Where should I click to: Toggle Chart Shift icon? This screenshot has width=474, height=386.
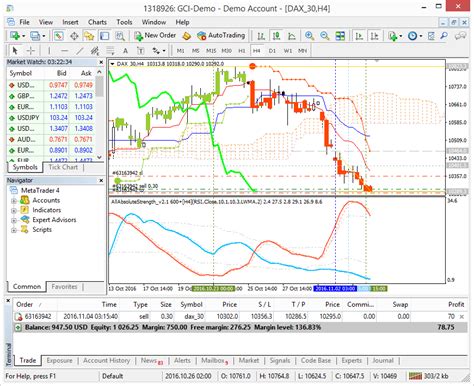pos(374,36)
